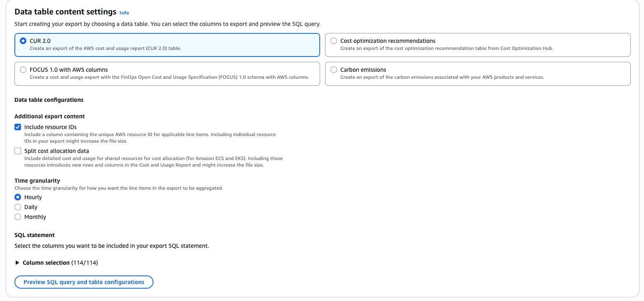Uncheck Include resource IDs checkbox
The height and width of the screenshot is (301, 644).
click(x=18, y=127)
